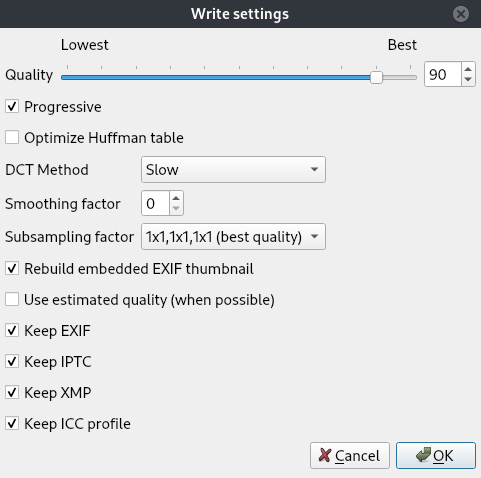The height and width of the screenshot is (478, 481).
Task: Uncheck Rebuild embedded EXIF thumbnail
Action: tap(12, 268)
